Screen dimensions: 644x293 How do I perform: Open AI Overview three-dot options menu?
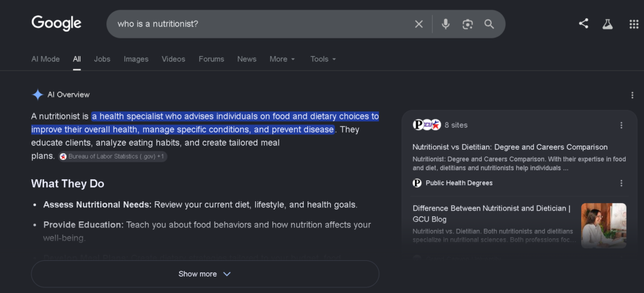(632, 95)
